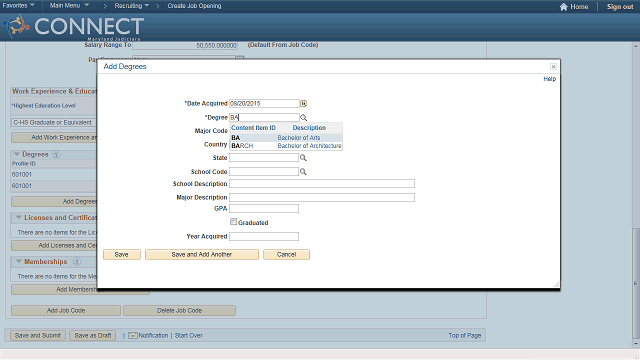Viewport: 640px width, 360px height.
Task: Select Create Job Opening in the breadcrumb
Action: (194, 6)
